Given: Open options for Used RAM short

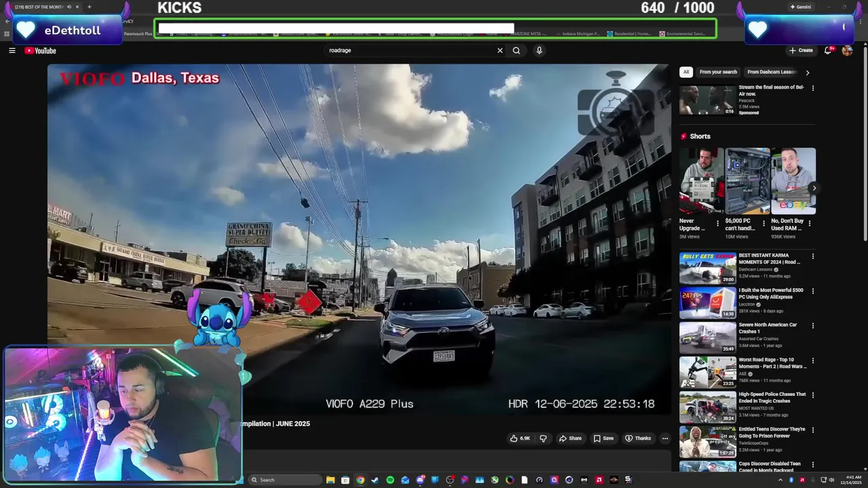Looking at the screenshot, I should pos(810,222).
